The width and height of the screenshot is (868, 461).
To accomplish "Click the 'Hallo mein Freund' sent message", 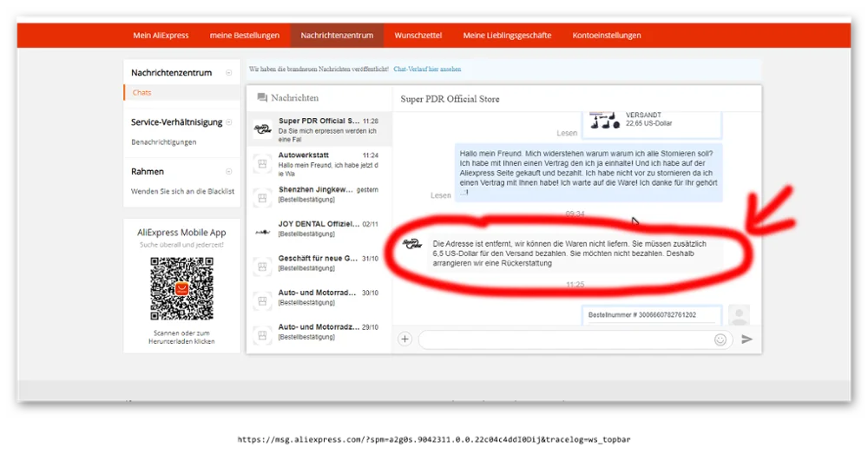I will (589, 173).
